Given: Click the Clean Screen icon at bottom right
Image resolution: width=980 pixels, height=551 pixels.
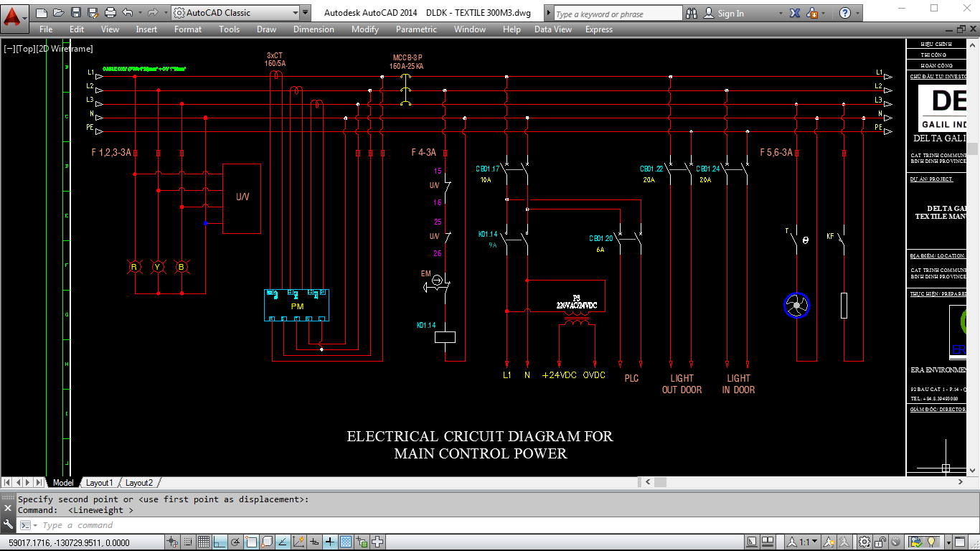Looking at the screenshot, I should pyautogui.click(x=959, y=542).
